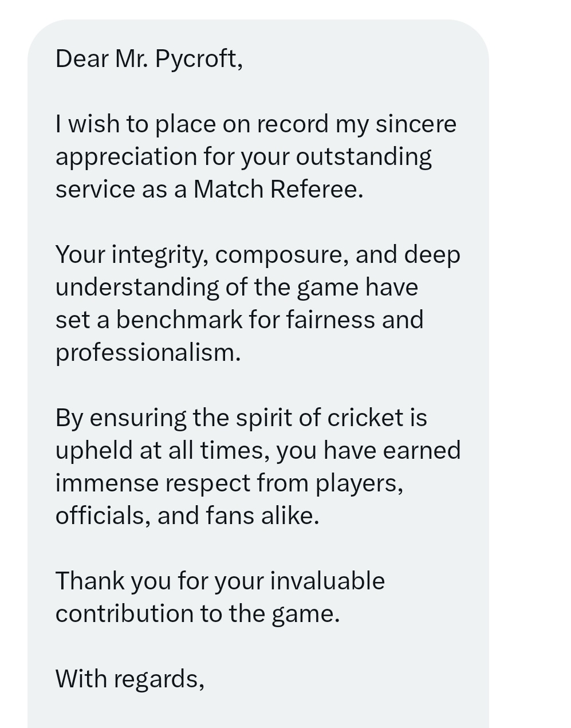This screenshot has height=728, width=571.
Task: Click the closing "With regards,"
Action: (x=129, y=679)
